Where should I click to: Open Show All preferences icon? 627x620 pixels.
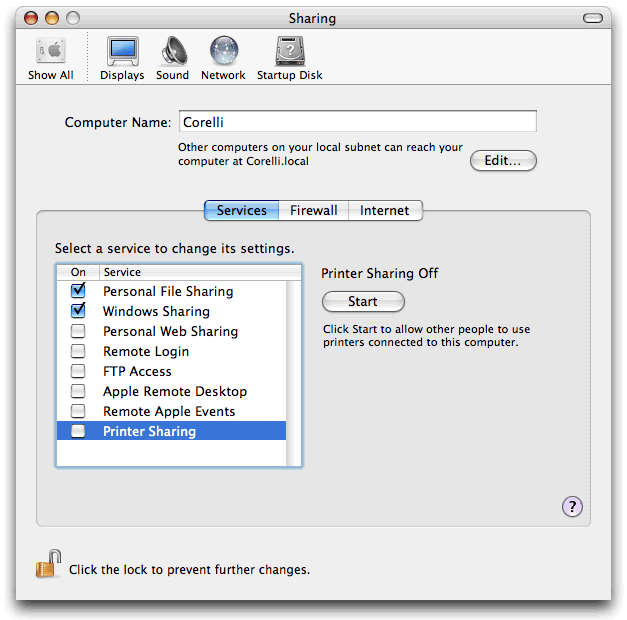point(50,57)
